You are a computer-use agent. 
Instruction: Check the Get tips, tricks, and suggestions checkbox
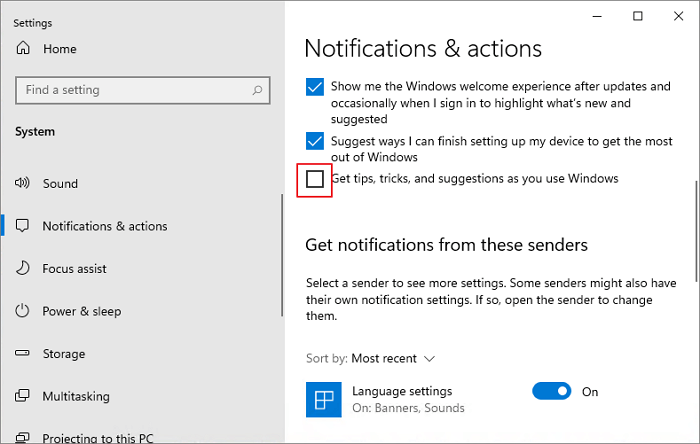pos(315,179)
